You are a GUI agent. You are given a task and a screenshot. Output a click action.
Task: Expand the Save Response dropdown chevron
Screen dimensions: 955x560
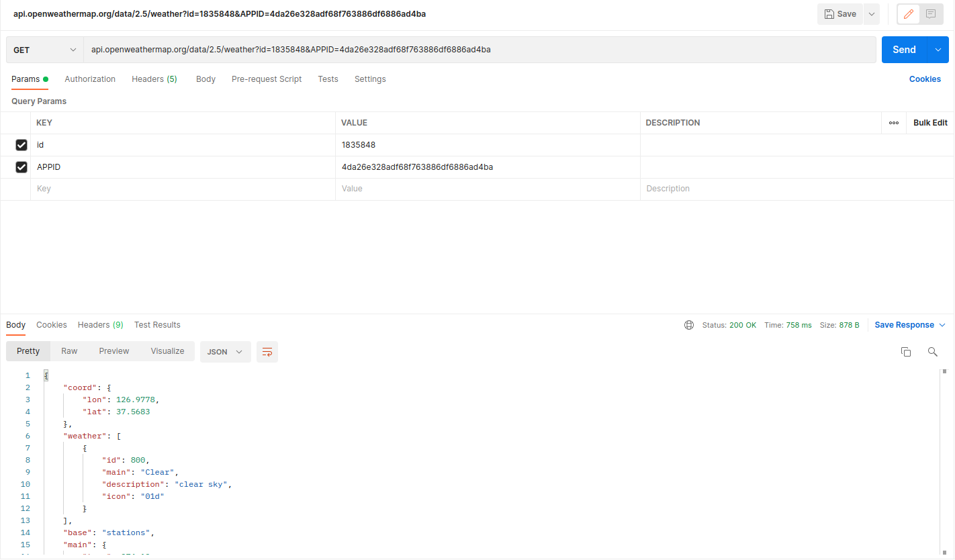[942, 325]
